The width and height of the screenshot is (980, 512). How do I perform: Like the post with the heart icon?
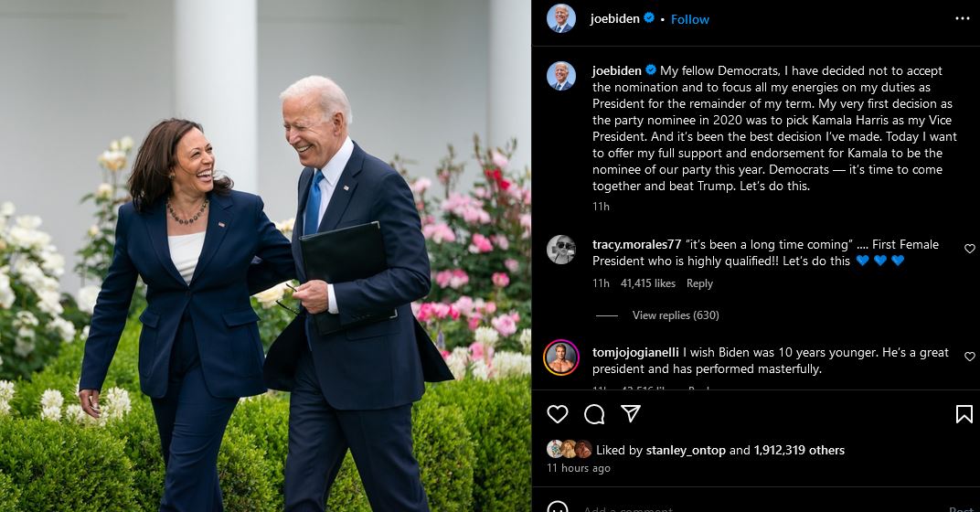pyautogui.click(x=558, y=414)
